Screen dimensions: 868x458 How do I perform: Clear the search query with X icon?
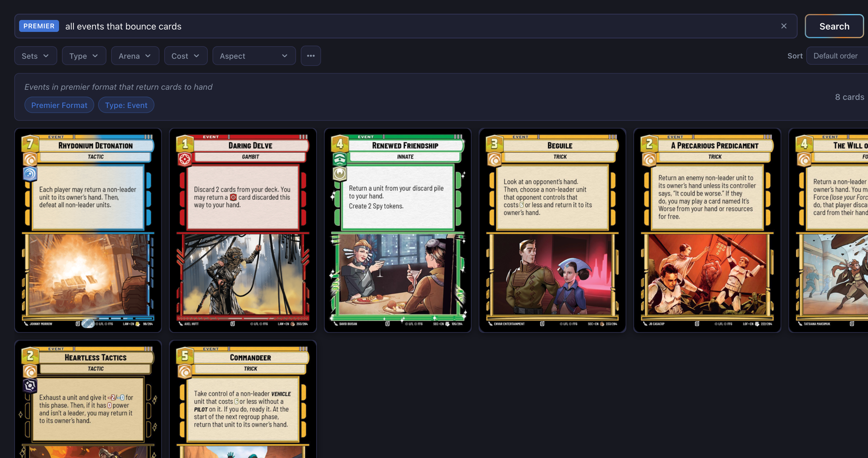(x=784, y=26)
